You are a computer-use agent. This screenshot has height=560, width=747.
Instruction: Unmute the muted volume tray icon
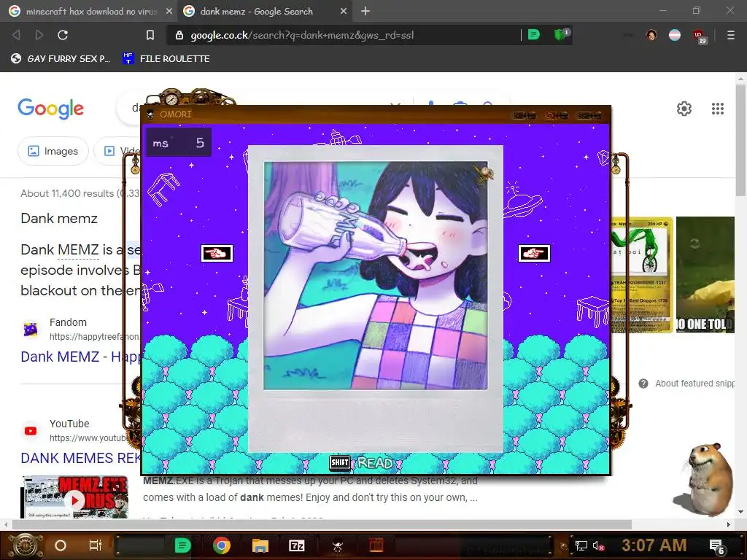pos(598,545)
